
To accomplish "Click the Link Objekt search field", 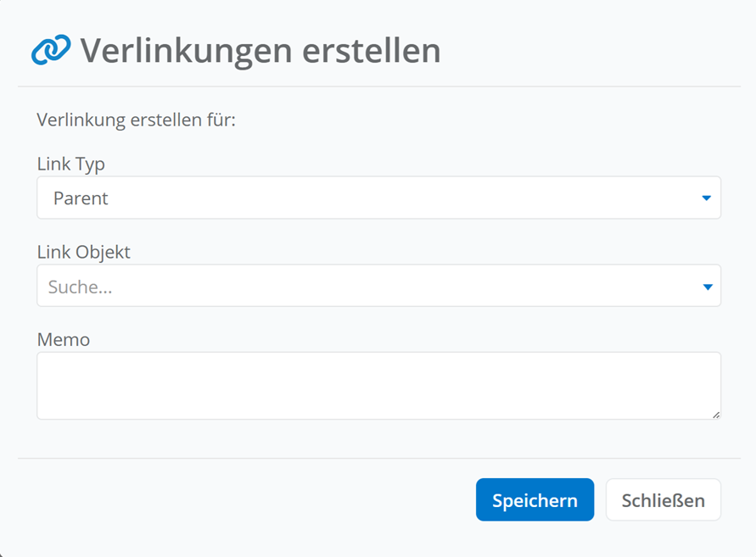I will point(365,287).
